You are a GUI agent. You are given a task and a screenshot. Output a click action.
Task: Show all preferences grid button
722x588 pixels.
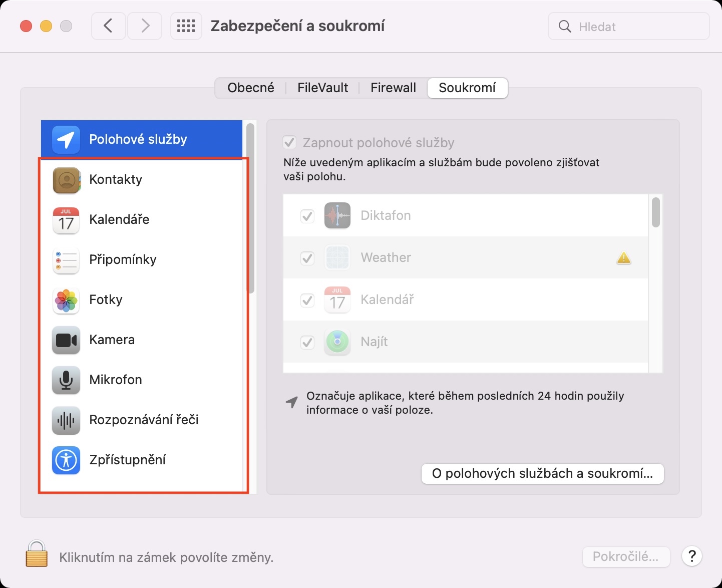click(186, 26)
